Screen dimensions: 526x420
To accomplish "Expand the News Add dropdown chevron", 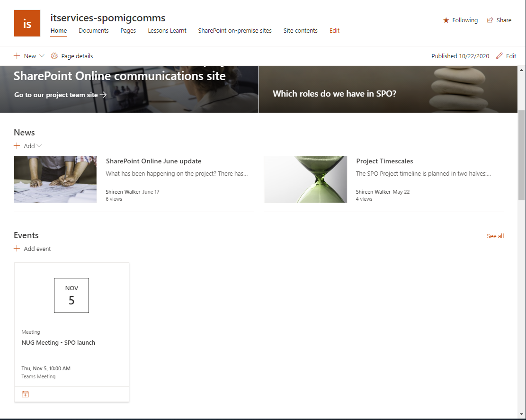I will tap(39, 145).
